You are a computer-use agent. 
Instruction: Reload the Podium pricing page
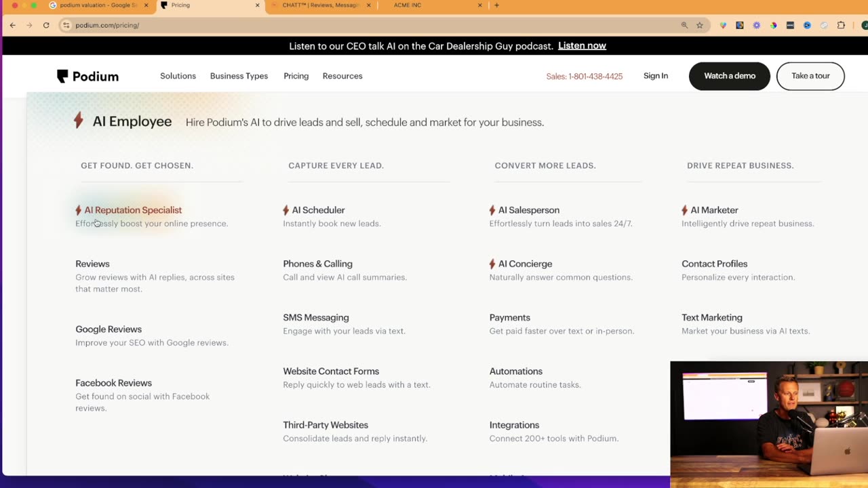(x=46, y=25)
